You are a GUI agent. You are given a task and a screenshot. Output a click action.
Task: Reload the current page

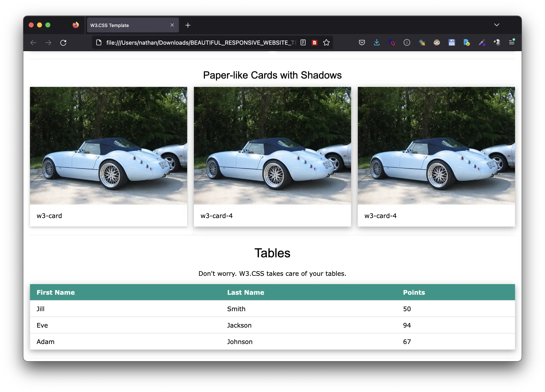(x=63, y=42)
